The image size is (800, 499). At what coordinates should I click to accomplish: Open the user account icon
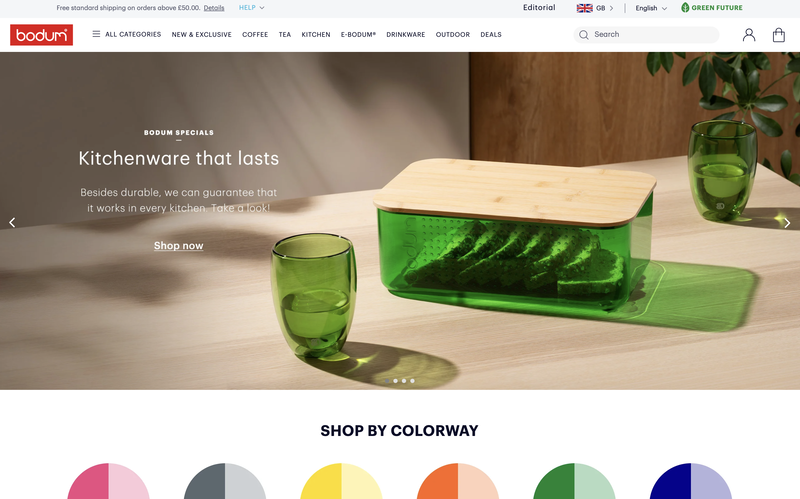point(748,35)
